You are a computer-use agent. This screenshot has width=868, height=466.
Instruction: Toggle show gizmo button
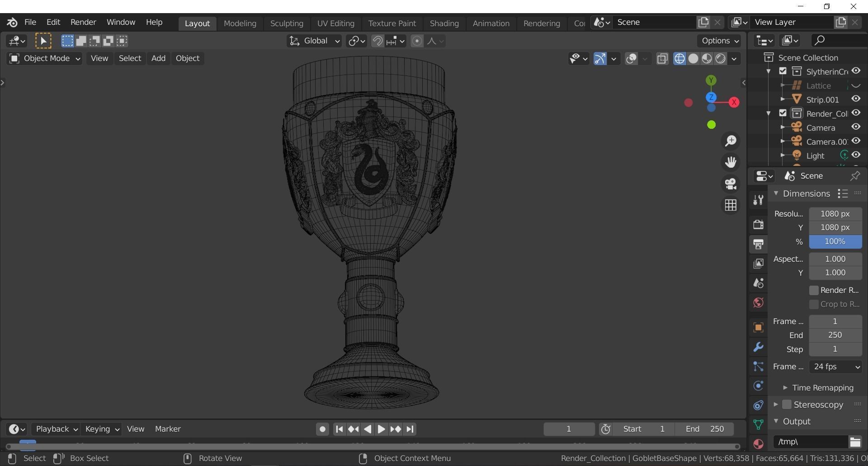pos(600,59)
